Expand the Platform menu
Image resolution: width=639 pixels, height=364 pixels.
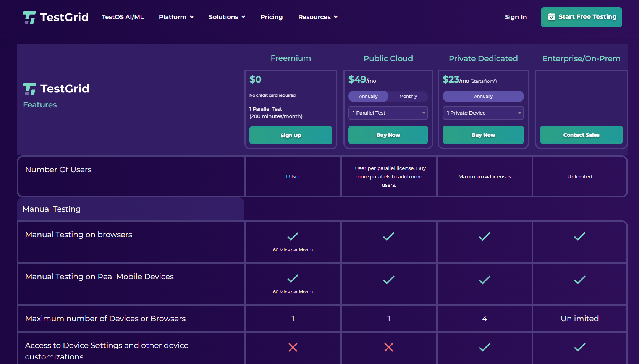pos(176,17)
